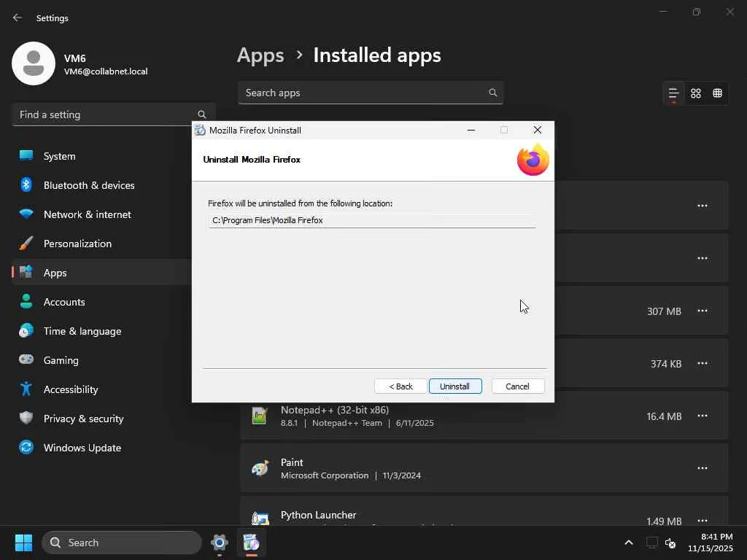Open more options for Notepad++ entry
747x560 pixels.
pyautogui.click(x=703, y=416)
